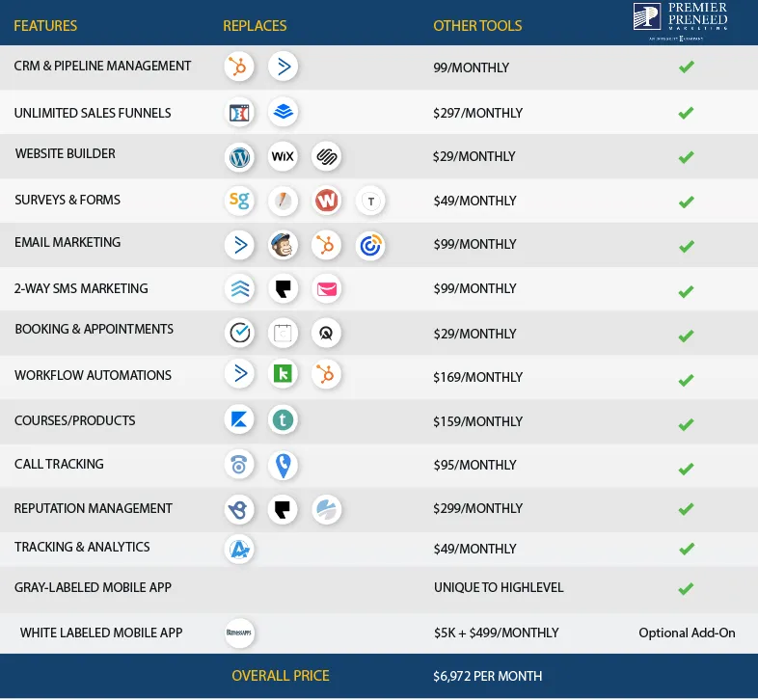Click the calendar icon in Booking & Appointments row
Screen dimensions: 758x700
coord(283,333)
